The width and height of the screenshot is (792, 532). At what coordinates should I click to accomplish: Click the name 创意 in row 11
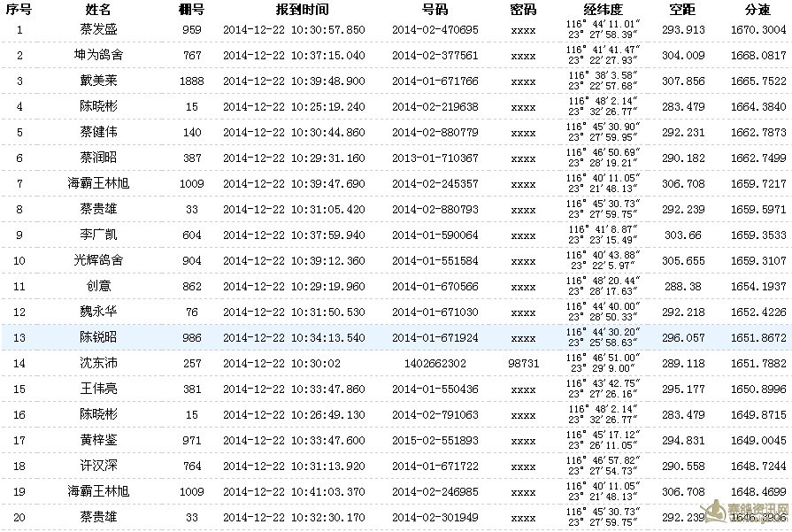pyautogui.click(x=98, y=286)
